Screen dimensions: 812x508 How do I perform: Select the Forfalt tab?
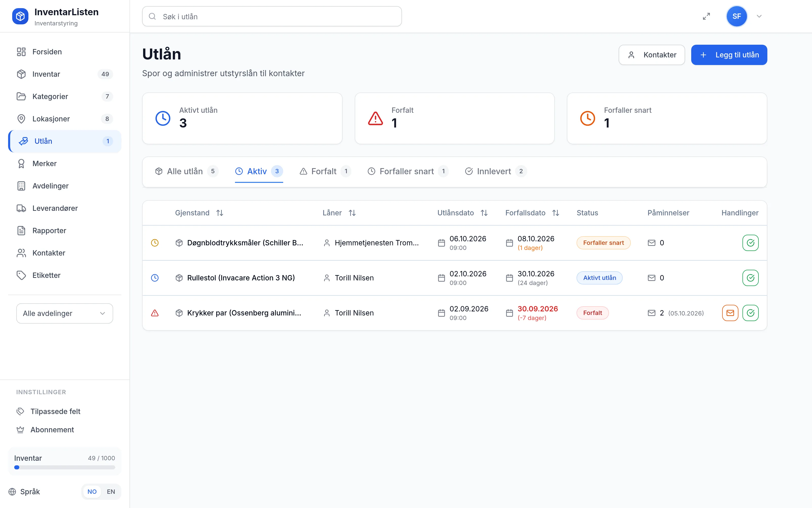(x=325, y=171)
